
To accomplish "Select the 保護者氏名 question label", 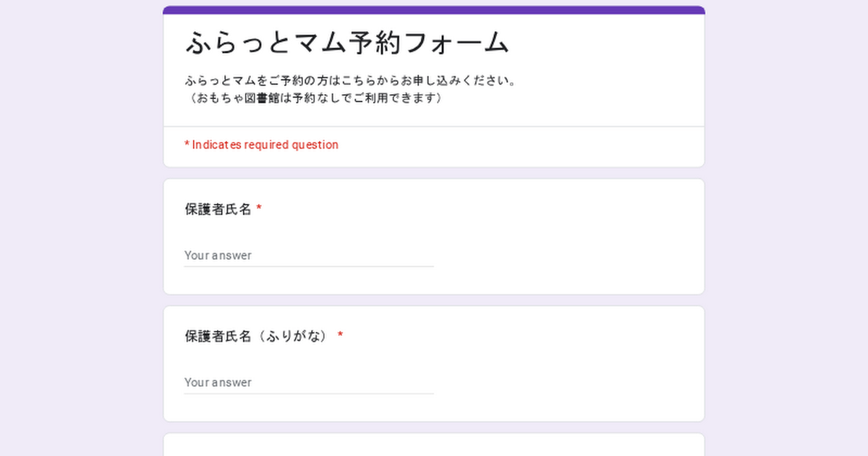I will [218, 209].
